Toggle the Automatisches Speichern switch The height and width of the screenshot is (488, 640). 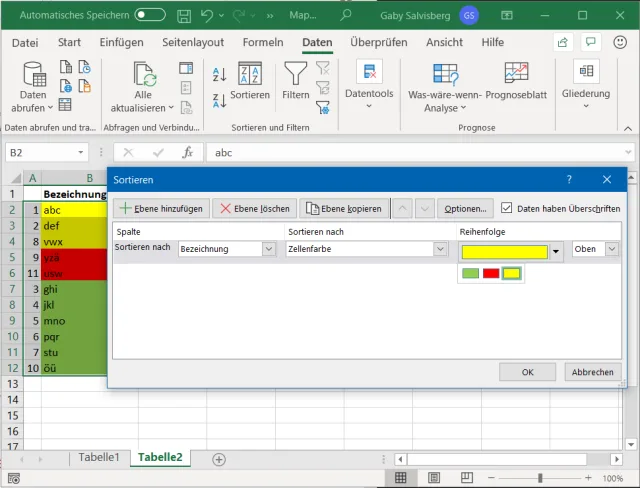pos(150,15)
